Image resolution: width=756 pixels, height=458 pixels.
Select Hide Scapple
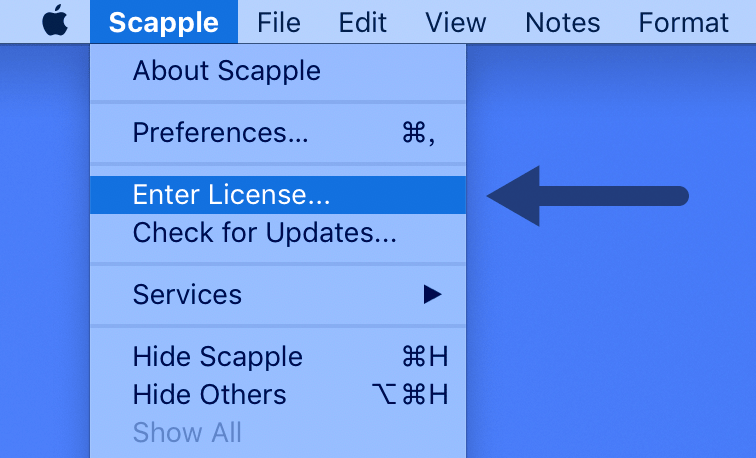pos(217,357)
